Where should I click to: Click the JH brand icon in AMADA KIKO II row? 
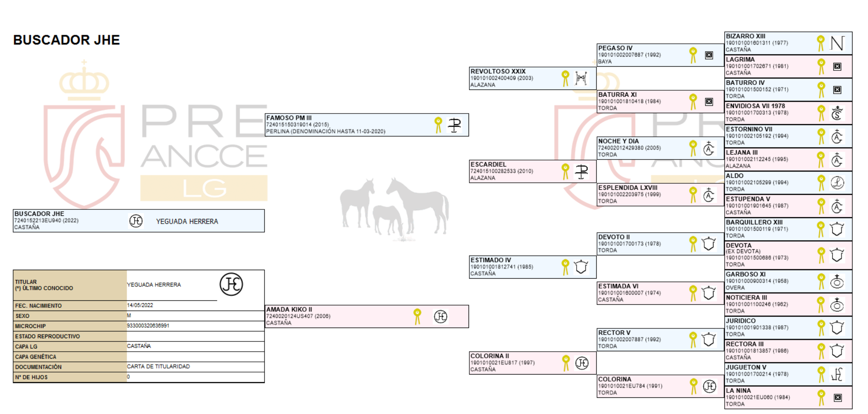click(440, 317)
